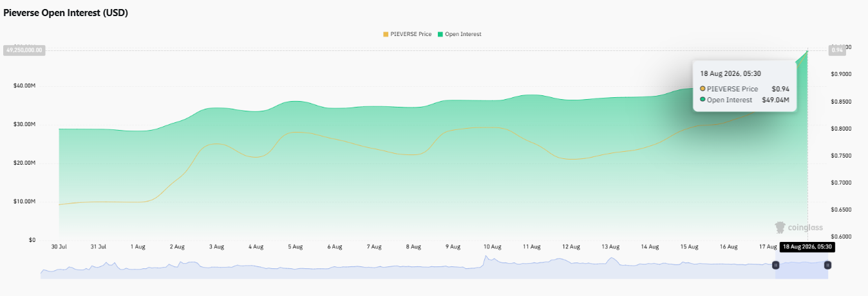The width and height of the screenshot is (868, 296).
Task: Click the '11 Aug' date label
Action: pos(531,246)
